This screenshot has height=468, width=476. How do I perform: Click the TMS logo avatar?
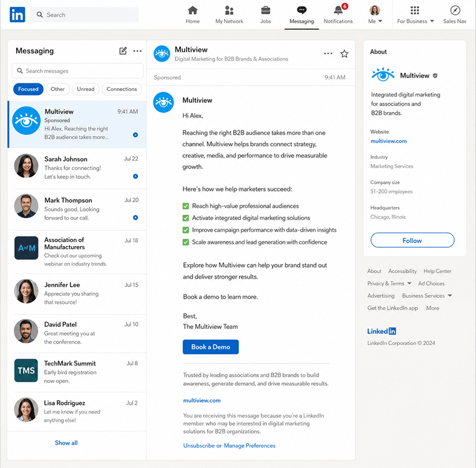[26, 371]
